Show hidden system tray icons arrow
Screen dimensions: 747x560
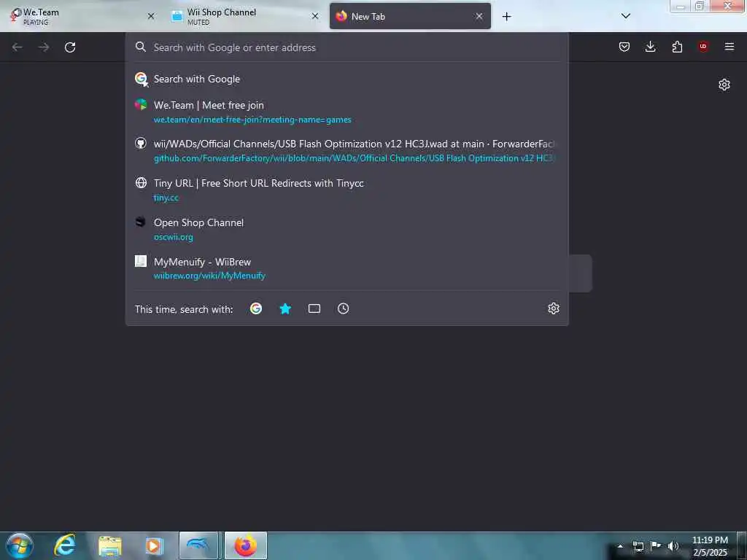(x=620, y=546)
